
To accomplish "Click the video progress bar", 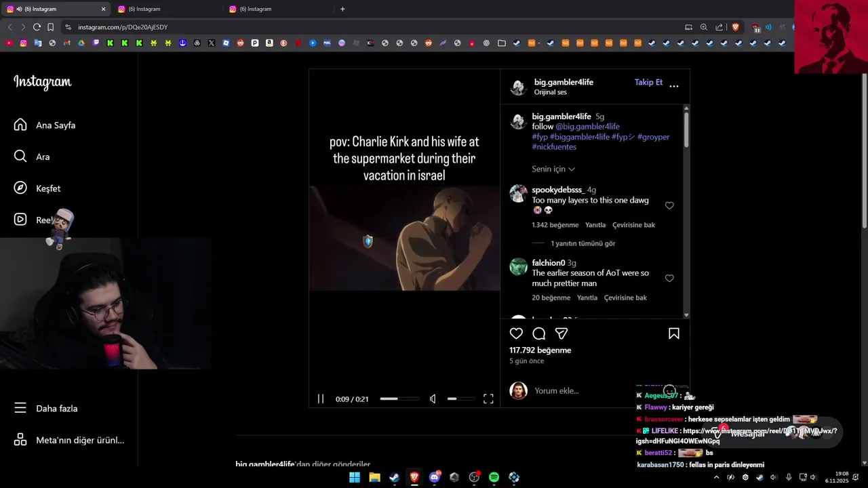I will pyautogui.click(x=399, y=399).
